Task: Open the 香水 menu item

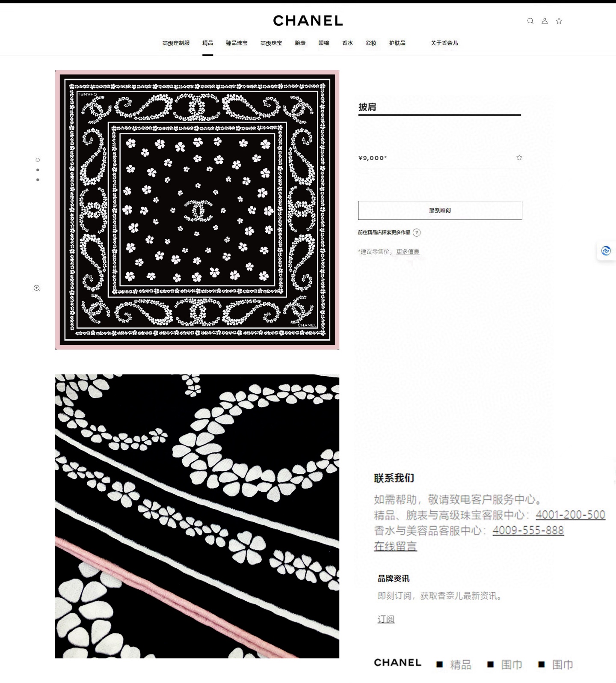Action: tap(347, 43)
